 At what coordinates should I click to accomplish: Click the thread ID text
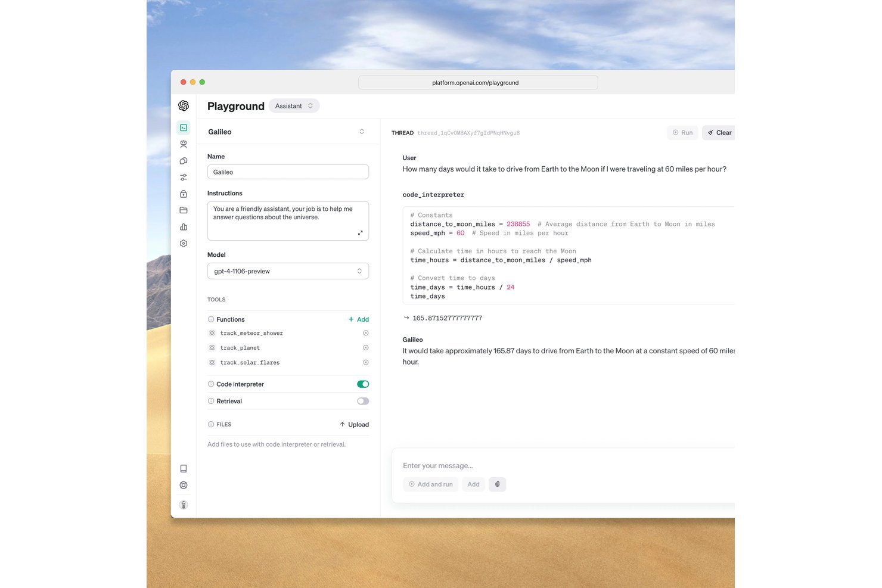tap(468, 133)
